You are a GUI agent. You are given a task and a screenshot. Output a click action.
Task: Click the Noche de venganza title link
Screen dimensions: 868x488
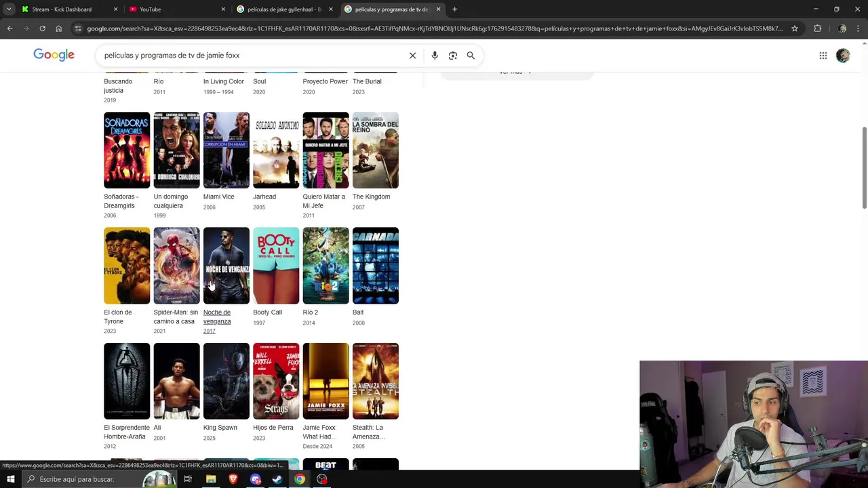217,317
